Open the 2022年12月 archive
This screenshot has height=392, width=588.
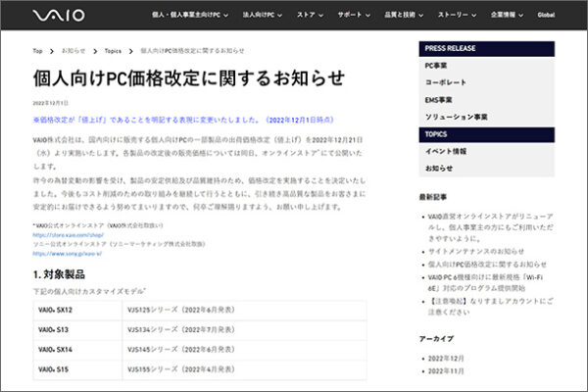coord(446,359)
